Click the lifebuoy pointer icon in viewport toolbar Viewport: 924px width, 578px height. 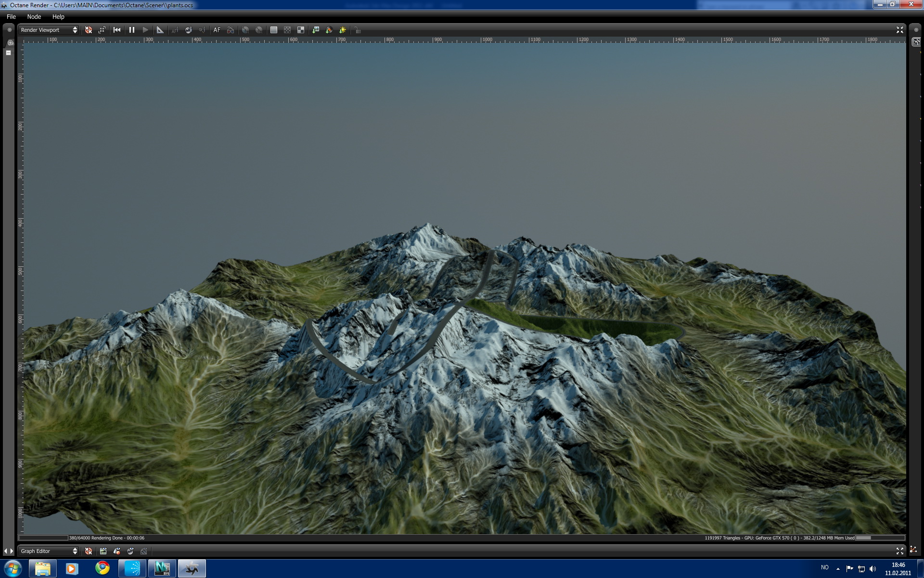point(89,30)
